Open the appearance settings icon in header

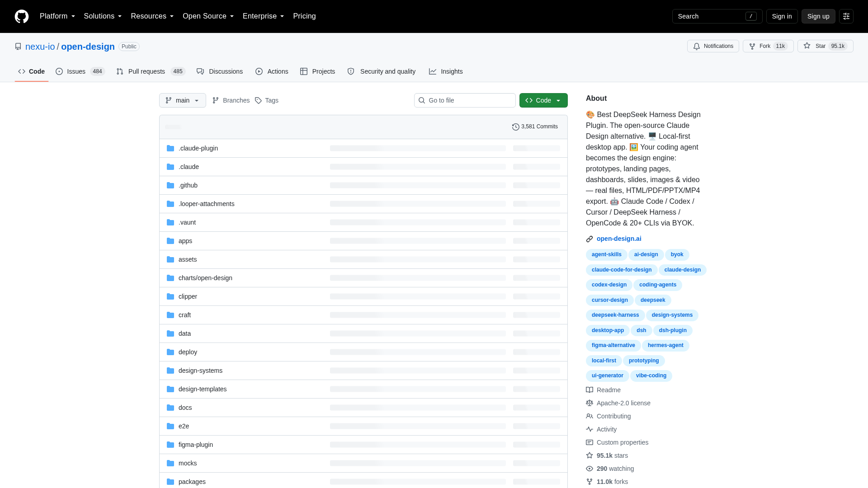click(x=846, y=16)
